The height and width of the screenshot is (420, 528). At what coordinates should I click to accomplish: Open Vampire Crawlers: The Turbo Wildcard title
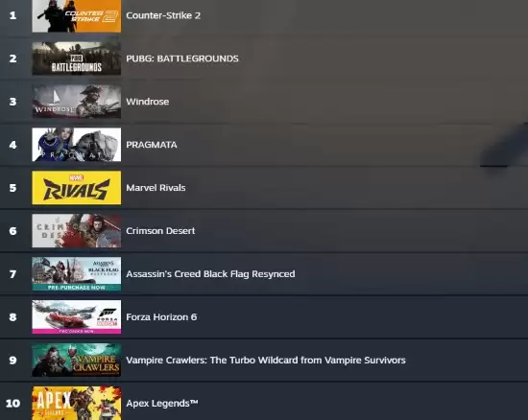click(x=266, y=361)
